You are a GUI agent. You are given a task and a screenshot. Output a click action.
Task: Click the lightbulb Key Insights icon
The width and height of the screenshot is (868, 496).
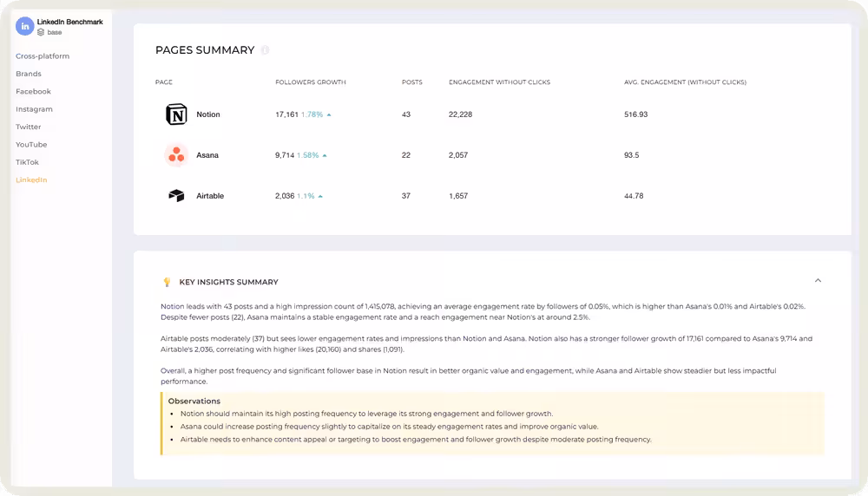tap(167, 282)
